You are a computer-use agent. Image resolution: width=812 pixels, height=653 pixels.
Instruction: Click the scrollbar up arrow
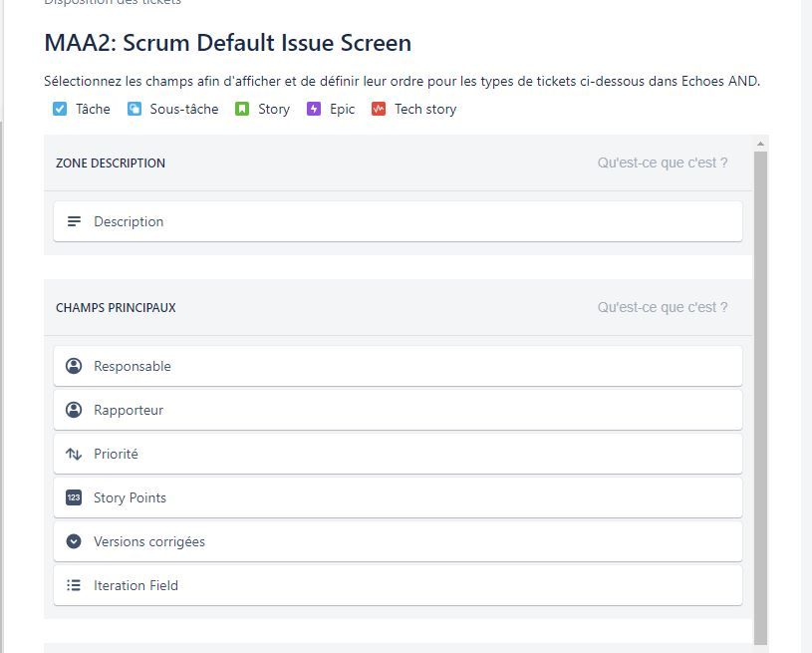pyautogui.click(x=760, y=144)
